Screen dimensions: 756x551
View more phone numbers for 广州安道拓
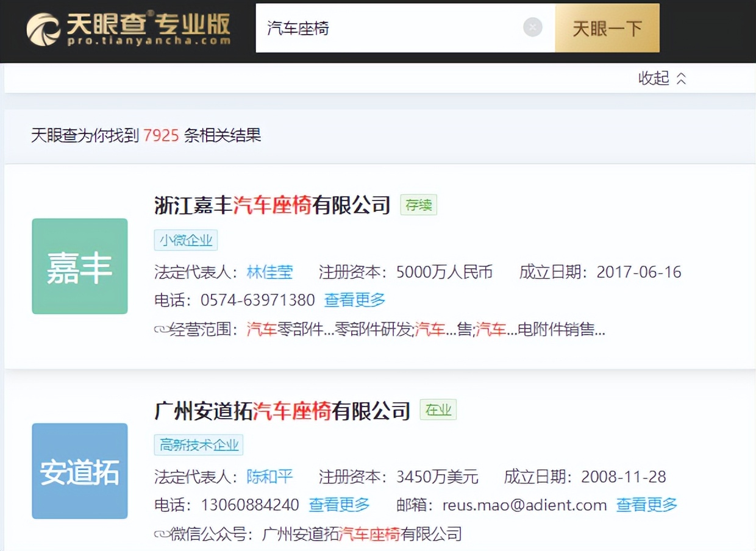coord(339,505)
